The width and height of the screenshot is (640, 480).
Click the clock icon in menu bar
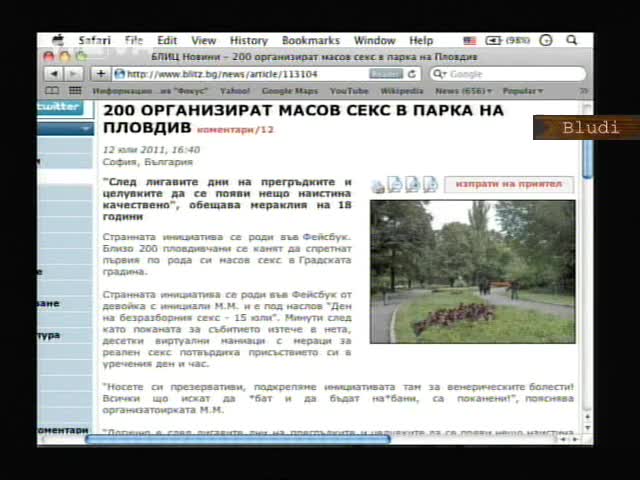click(546, 40)
